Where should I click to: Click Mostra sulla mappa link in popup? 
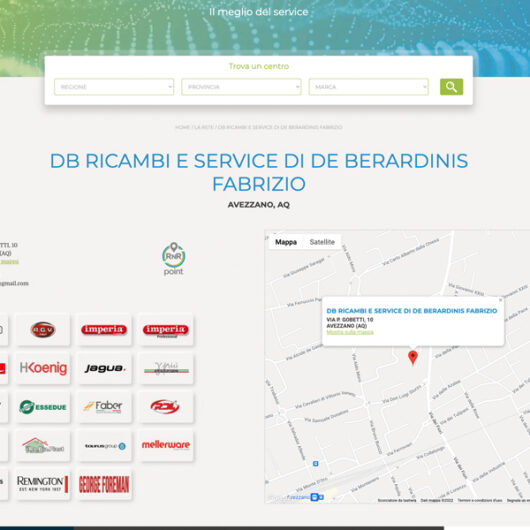[350, 332]
